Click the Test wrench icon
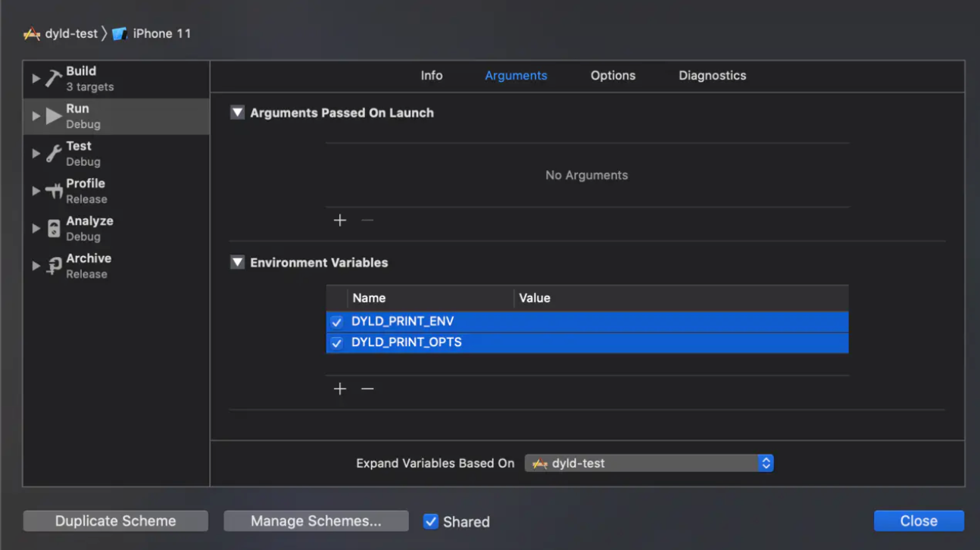 click(53, 154)
